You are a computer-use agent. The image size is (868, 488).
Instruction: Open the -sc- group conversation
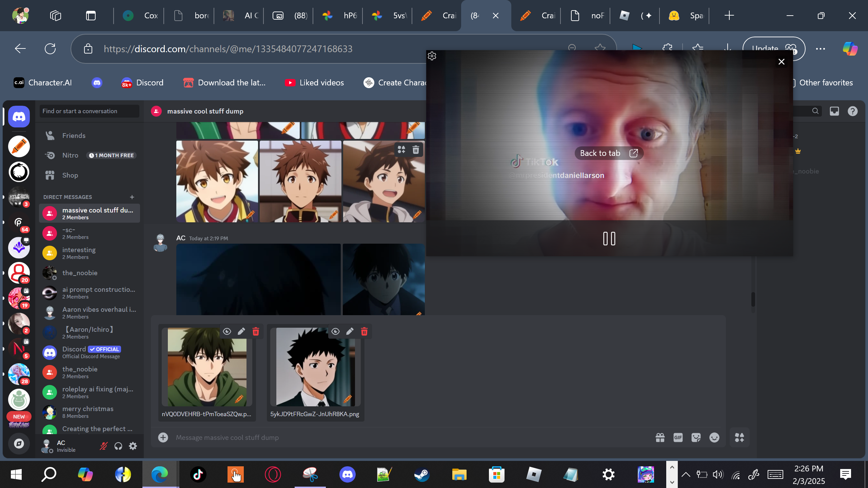(x=90, y=233)
